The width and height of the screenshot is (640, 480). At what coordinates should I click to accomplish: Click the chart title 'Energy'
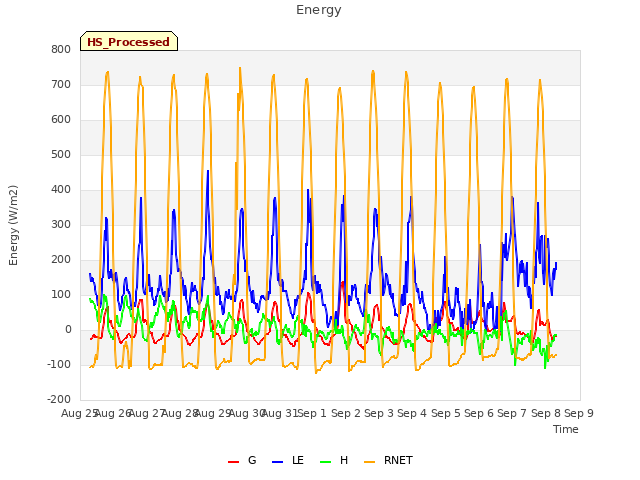click(318, 10)
